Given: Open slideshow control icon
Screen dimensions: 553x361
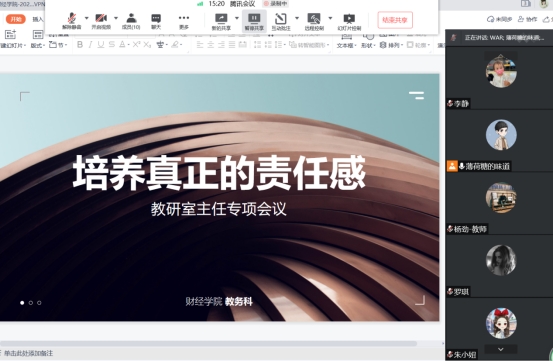Looking at the screenshot, I should point(349,21).
